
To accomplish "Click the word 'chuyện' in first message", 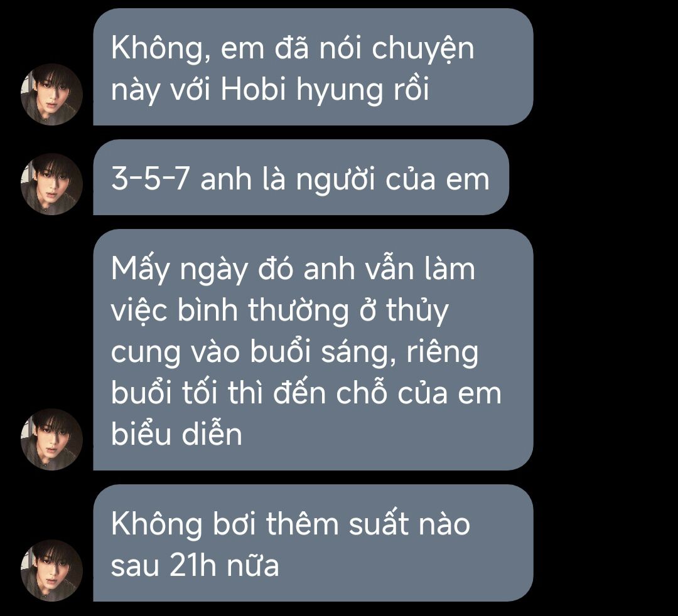I will click(423, 50).
